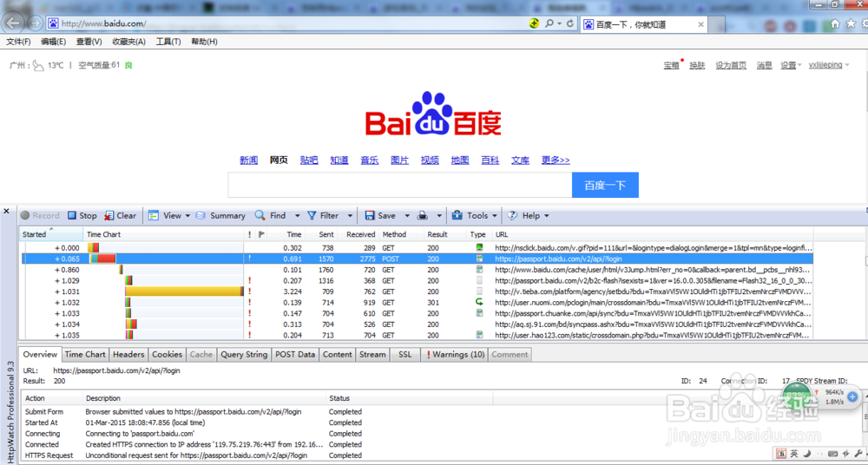Click the browser Back arrow button
The height and width of the screenshot is (465, 868).
pyautogui.click(x=14, y=23)
